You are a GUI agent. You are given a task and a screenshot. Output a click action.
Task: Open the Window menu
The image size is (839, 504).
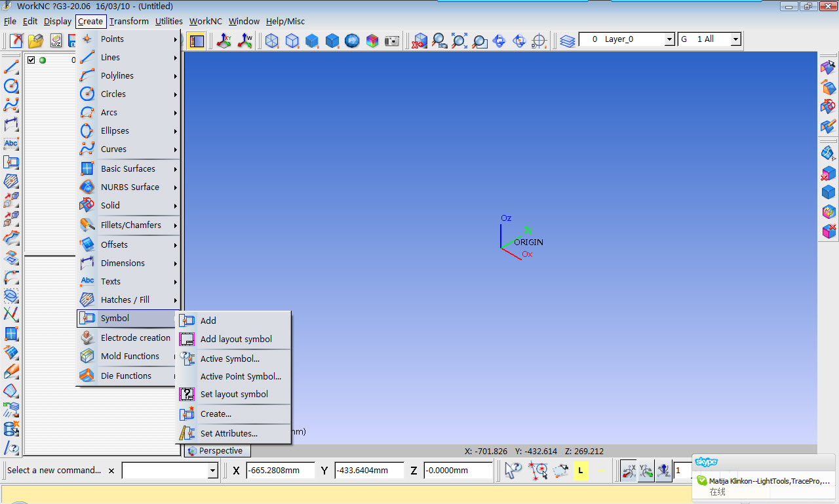pyautogui.click(x=244, y=21)
